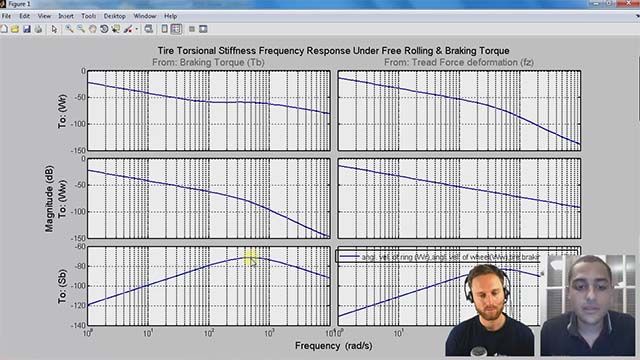Open the Help menu
640x360 pixels.
click(171, 16)
